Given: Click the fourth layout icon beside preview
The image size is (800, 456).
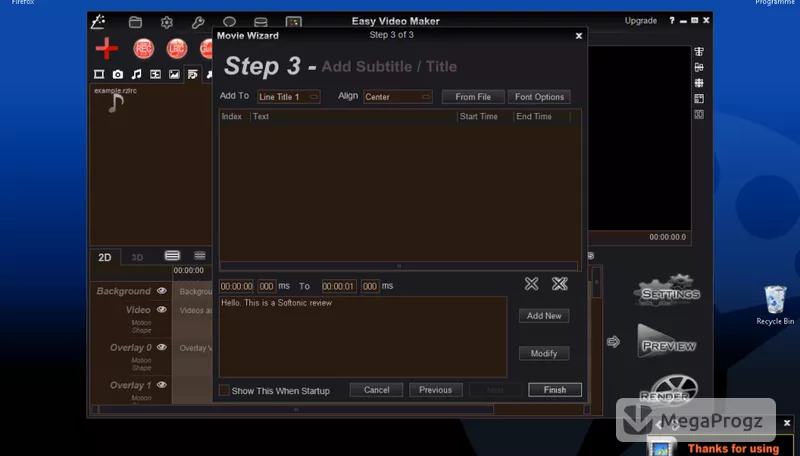Looking at the screenshot, I should click(x=699, y=98).
